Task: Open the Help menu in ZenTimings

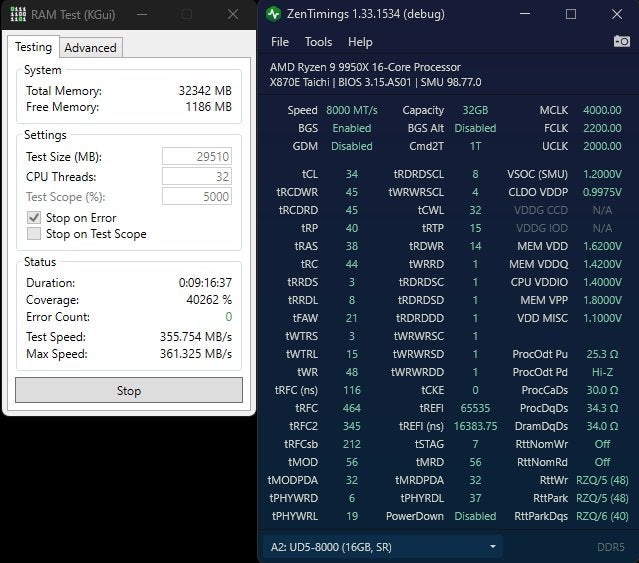Action: [x=360, y=42]
